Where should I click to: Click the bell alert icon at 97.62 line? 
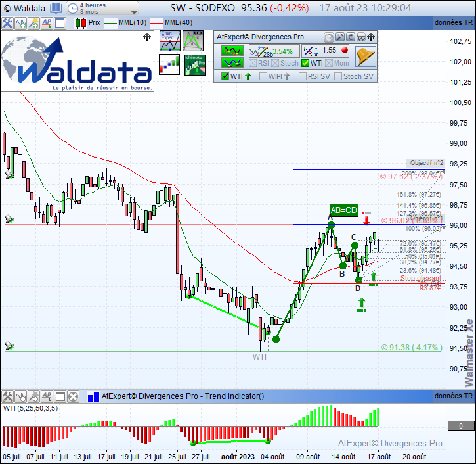tap(9, 175)
